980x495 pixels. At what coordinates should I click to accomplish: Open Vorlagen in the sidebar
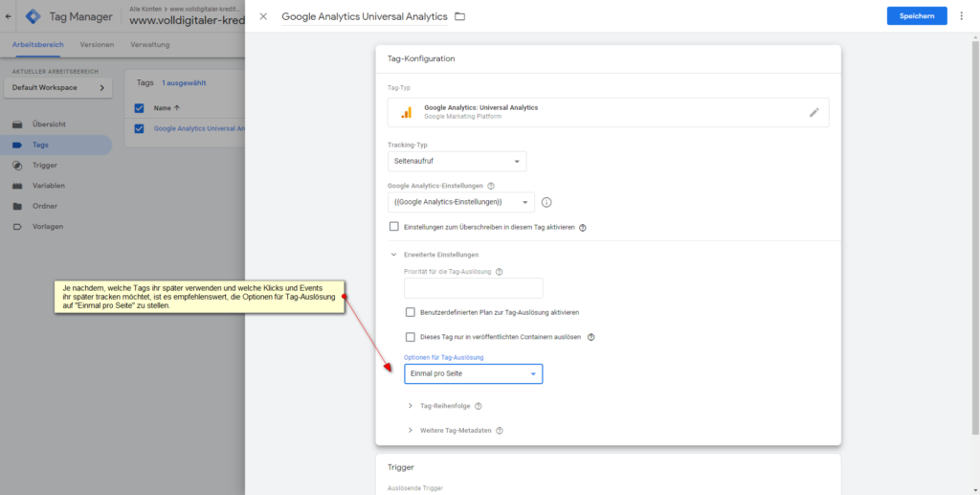[x=48, y=226]
